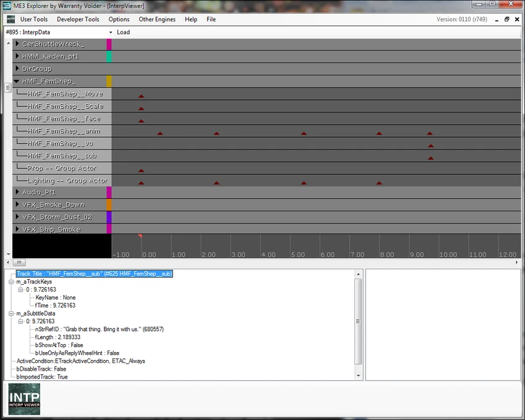
Task: Select the Prop -- Group Actor keyframe
Action: [x=141, y=170]
